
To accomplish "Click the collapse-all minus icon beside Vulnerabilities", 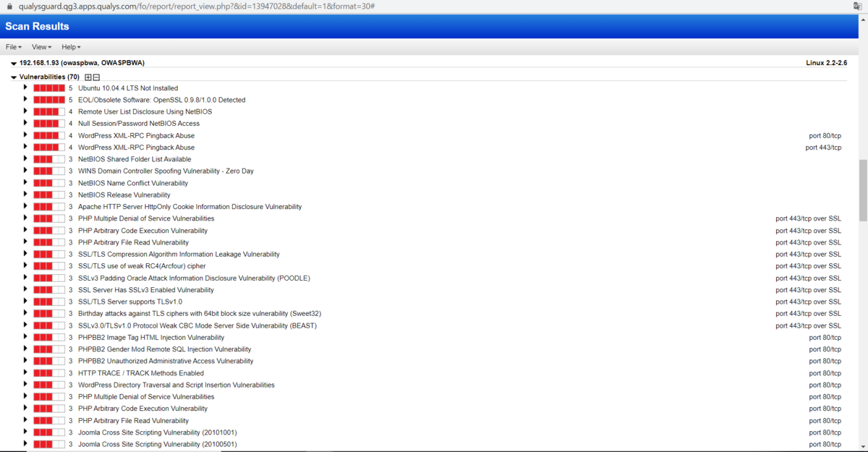I will coord(95,77).
